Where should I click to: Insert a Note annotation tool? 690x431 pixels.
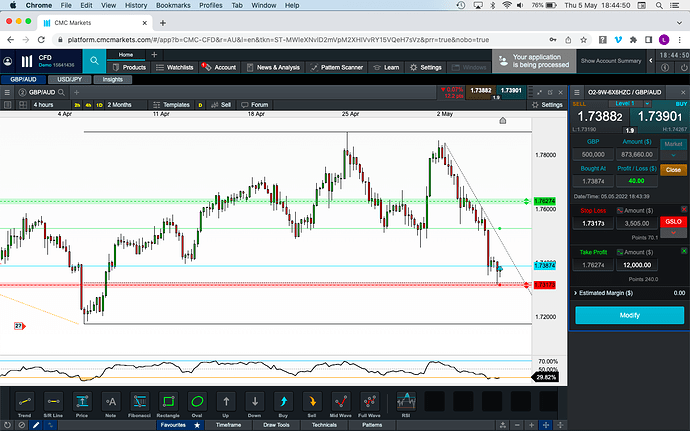tap(111, 402)
